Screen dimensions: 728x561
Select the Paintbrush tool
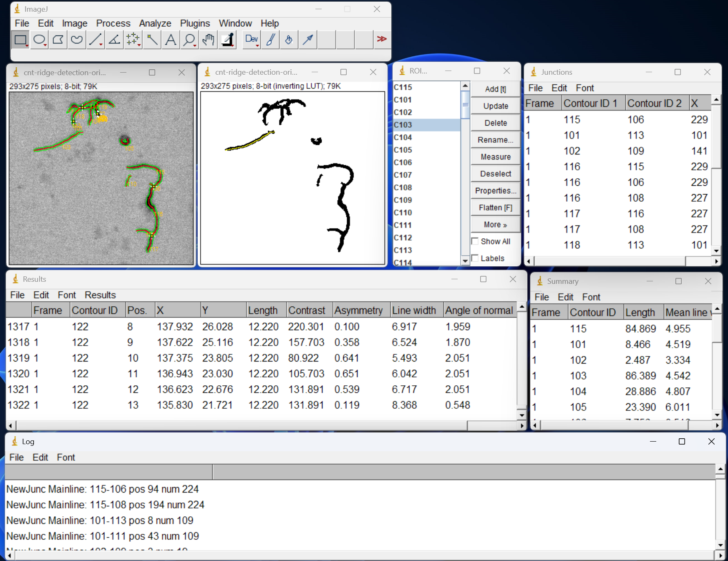tap(270, 40)
